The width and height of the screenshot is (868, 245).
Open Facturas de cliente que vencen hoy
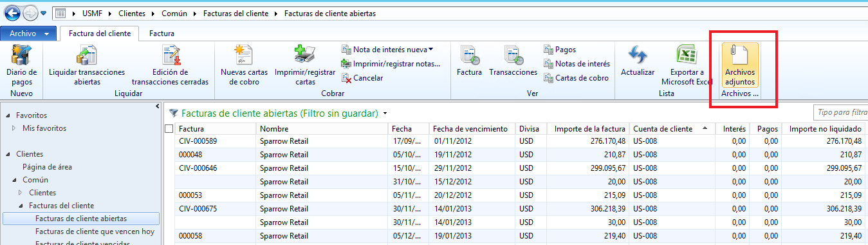(x=95, y=231)
